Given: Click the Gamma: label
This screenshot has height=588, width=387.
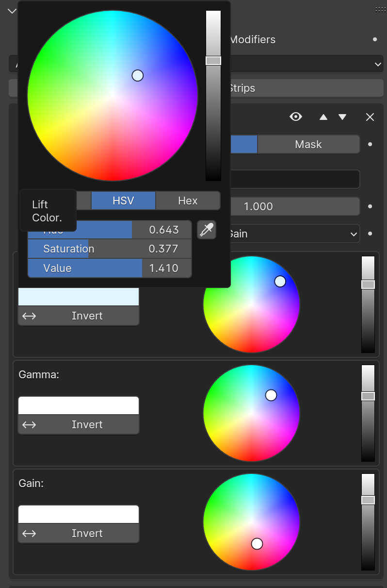Looking at the screenshot, I should tap(39, 374).
